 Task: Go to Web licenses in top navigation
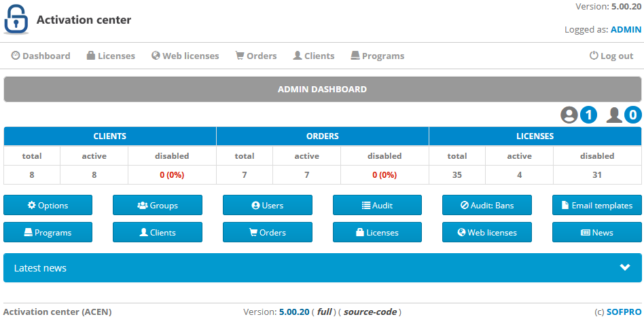coord(185,56)
